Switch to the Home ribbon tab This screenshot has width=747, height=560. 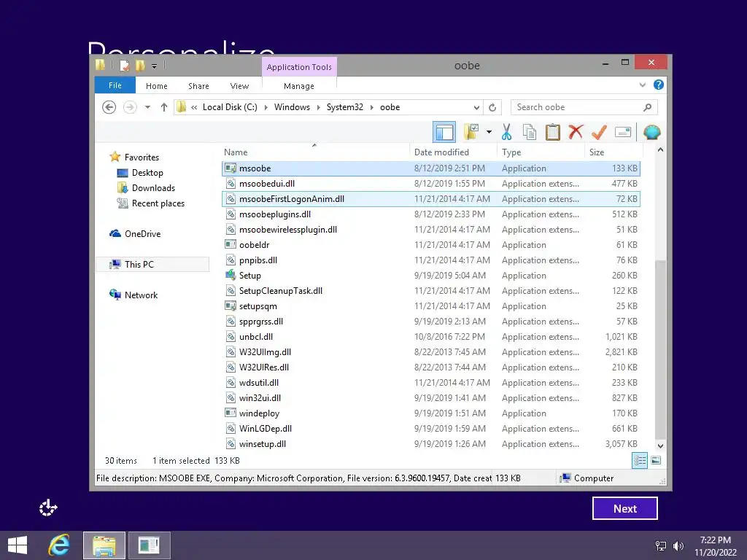pos(157,86)
